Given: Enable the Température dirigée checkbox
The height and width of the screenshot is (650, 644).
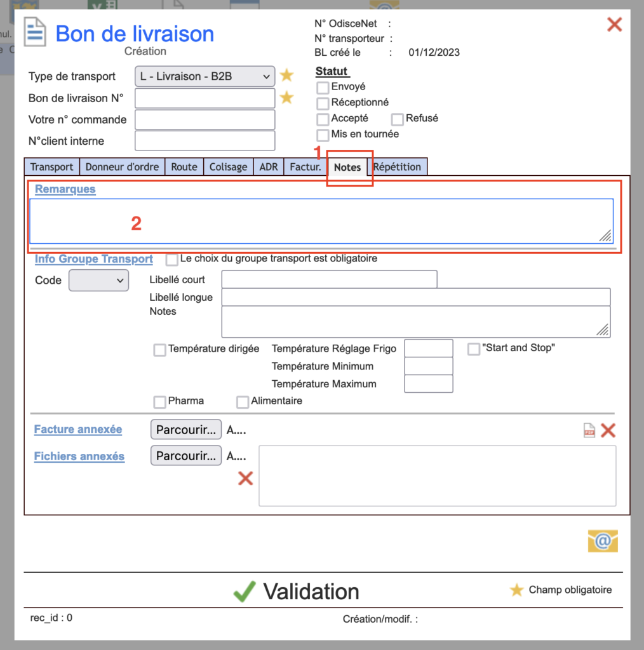Looking at the screenshot, I should [160, 350].
